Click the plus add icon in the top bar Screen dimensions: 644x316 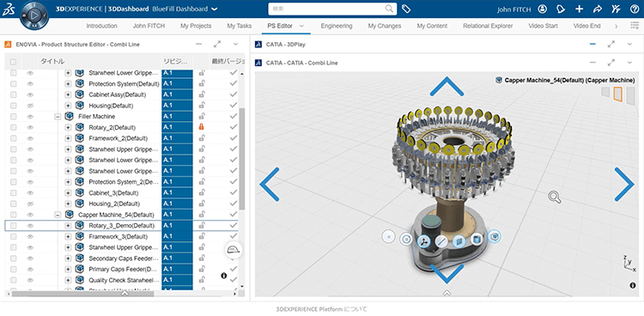click(579, 9)
